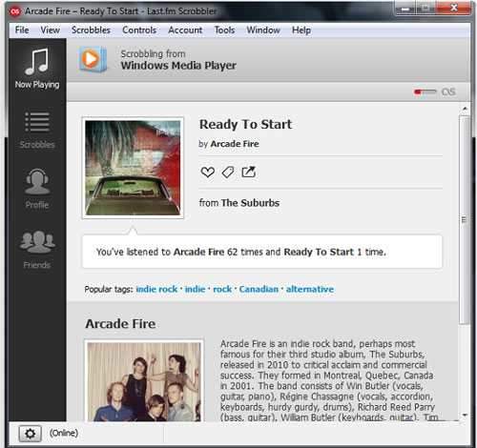This screenshot has height=448, width=477.
Task: Open the Friends sidebar section
Action: click(x=37, y=250)
